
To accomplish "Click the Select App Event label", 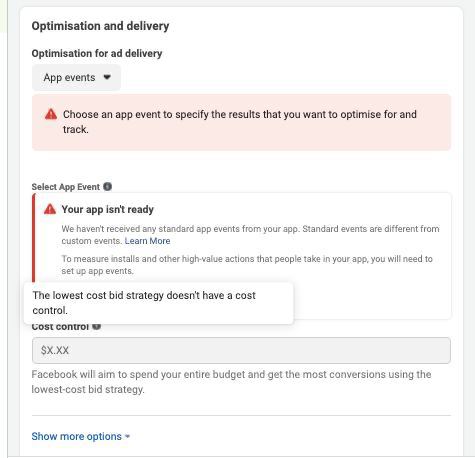I will pyautogui.click(x=66, y=187).
